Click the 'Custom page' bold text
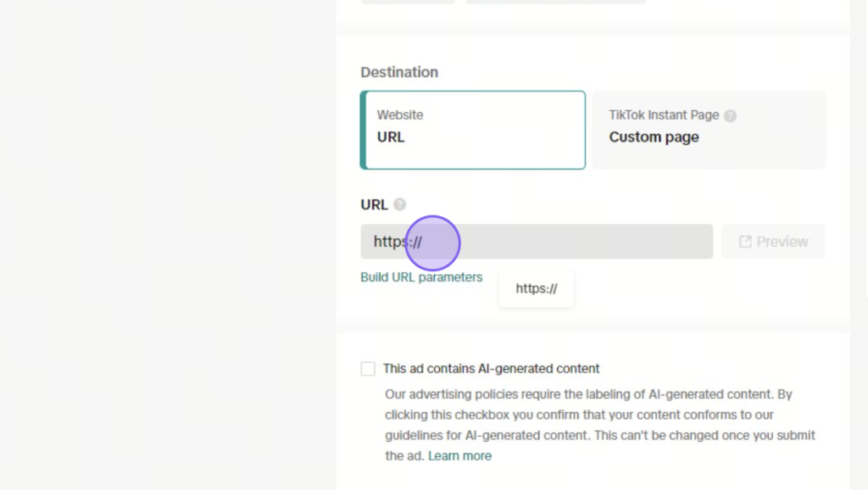Viewport: 868px width, 502px height. (654, 137)
